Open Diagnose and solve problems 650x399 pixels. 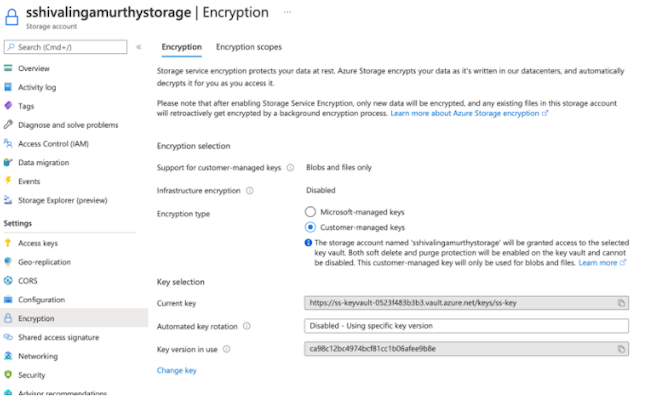(x=68, y=125)
